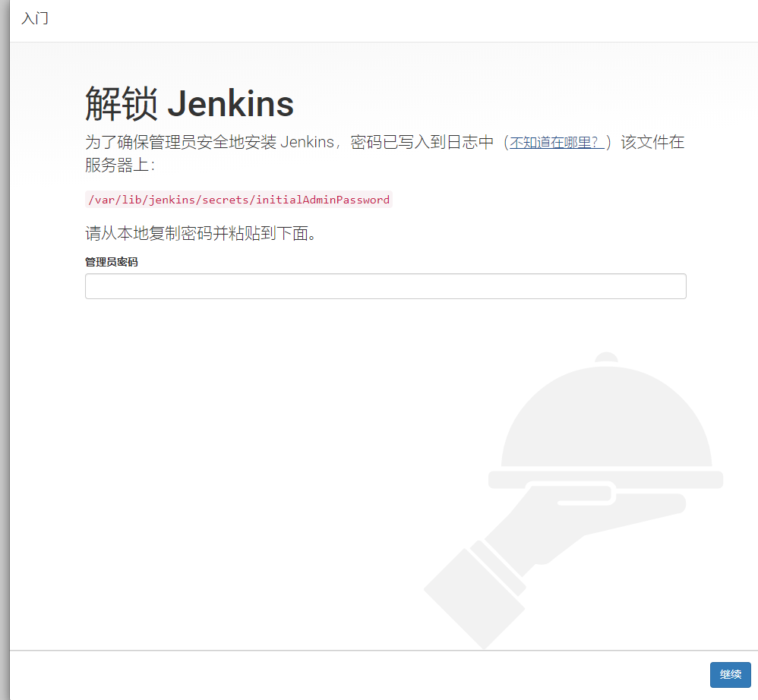Viewport: 758px width, 700px height.
Task: Click the 请从本地复制密码并粘贴到下面 instruction text
Action: (201, 233)
